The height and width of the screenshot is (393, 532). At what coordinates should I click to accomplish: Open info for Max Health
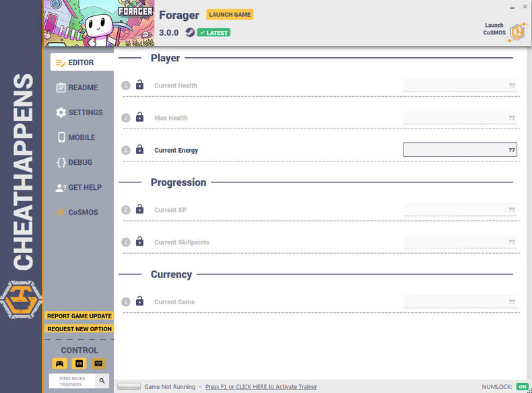click(x=126, y=118)
